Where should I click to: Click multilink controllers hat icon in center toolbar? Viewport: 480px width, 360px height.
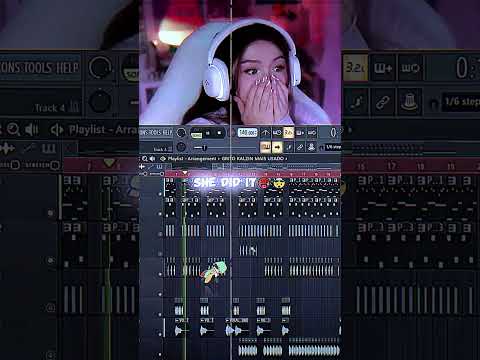click(x=311, y=147)
